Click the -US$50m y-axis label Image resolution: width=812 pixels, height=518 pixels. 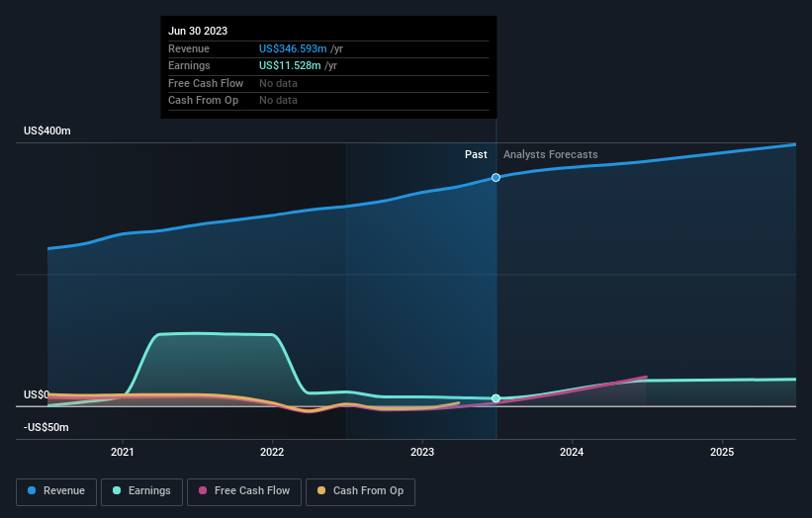click(46, 427)
